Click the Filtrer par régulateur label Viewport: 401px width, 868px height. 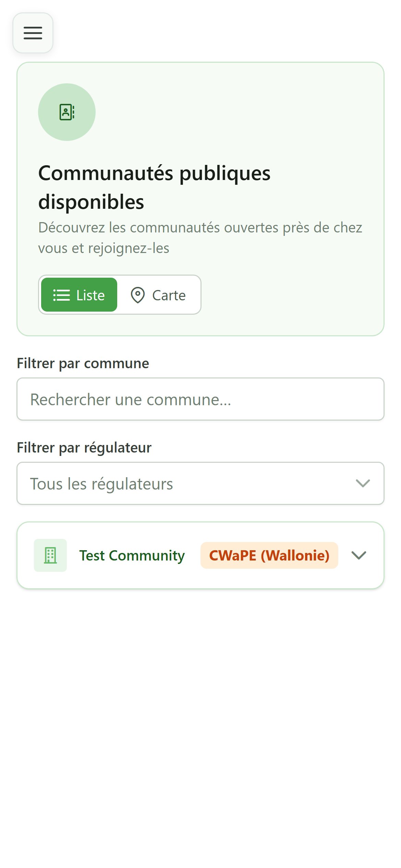click(x=84, y=448)
